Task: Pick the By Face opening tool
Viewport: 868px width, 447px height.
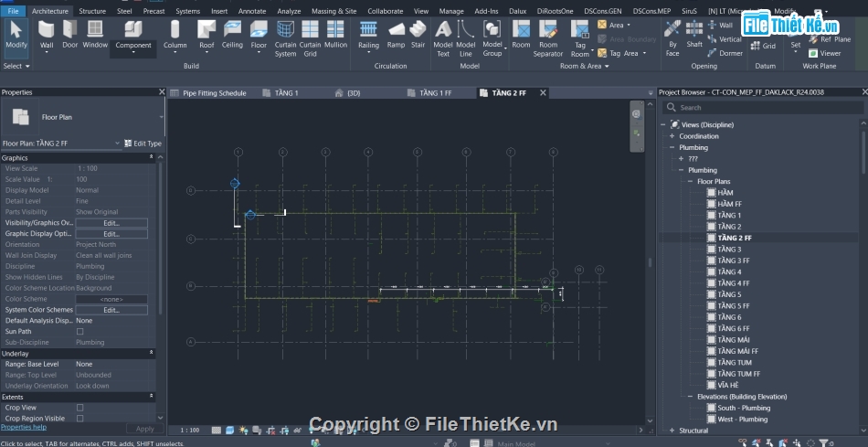Action: [x=672, y=38]
